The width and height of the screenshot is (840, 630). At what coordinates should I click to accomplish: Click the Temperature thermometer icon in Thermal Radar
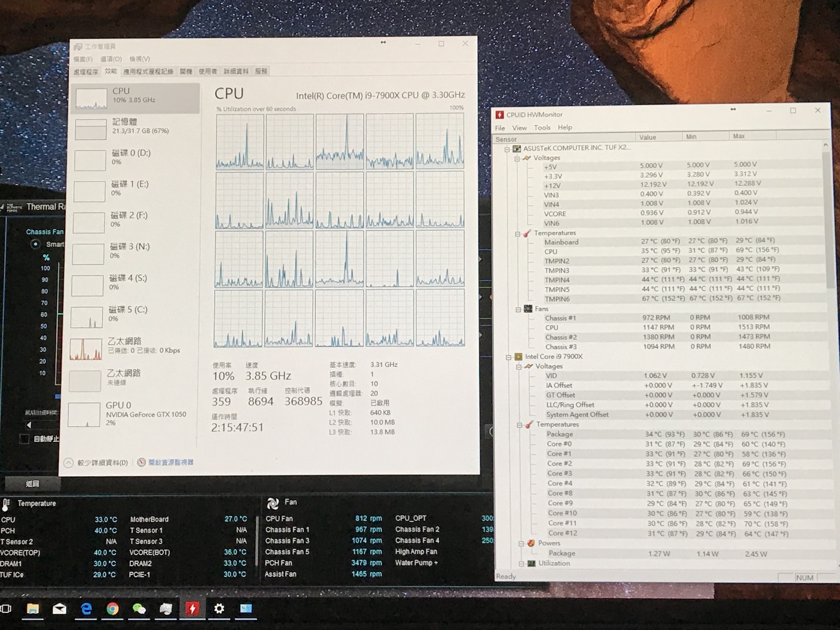pyautogui.click(x=6, y=504)
